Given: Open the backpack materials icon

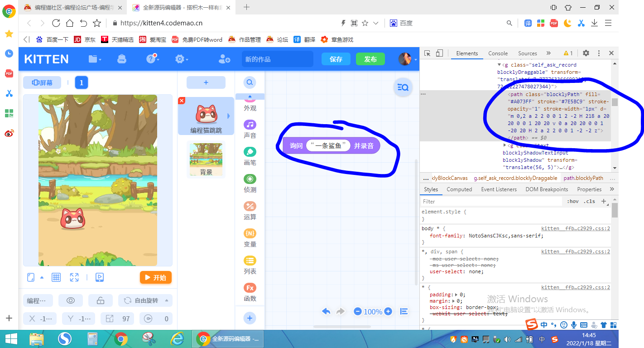Looking at the screenshot, I should (x=122, y=59).
